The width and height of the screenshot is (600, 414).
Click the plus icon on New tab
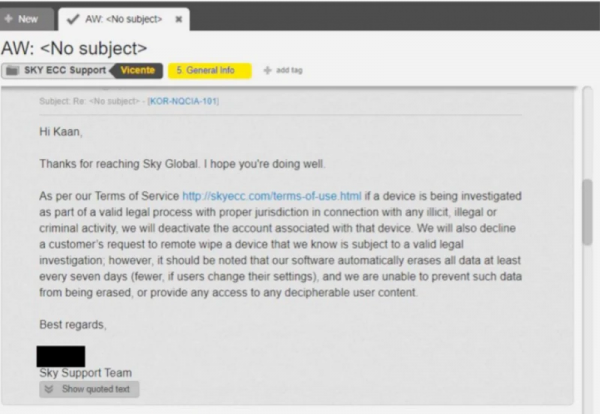click(9, 18)
